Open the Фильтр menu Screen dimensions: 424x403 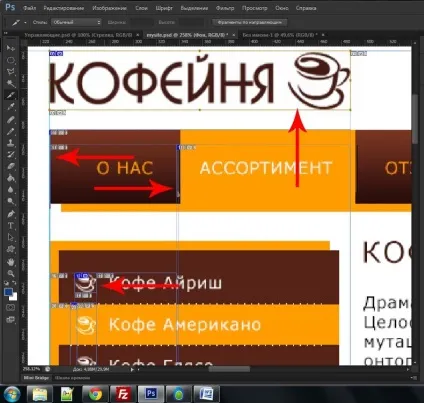coord(225,8)
